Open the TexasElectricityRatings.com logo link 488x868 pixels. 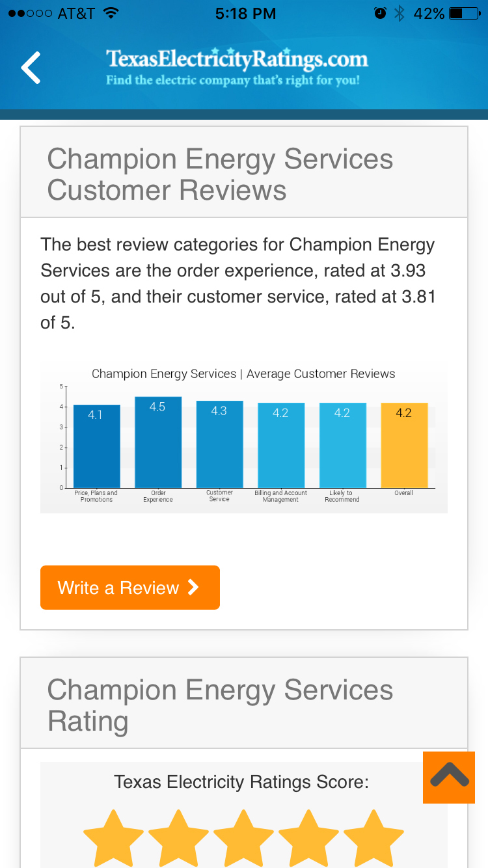pyautogui.click(x=237, y=68)
